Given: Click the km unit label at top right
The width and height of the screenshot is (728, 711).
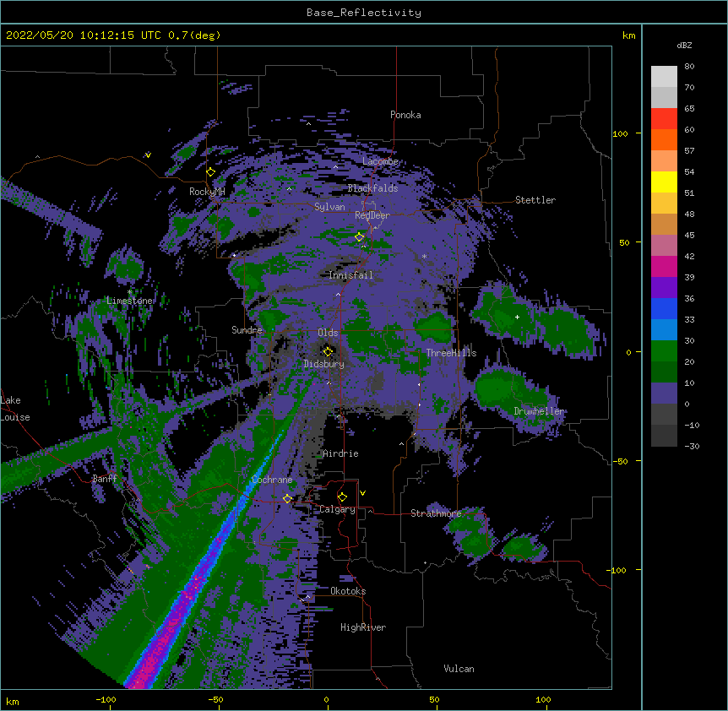Looking at the screenshot, I should pos(629,35).
